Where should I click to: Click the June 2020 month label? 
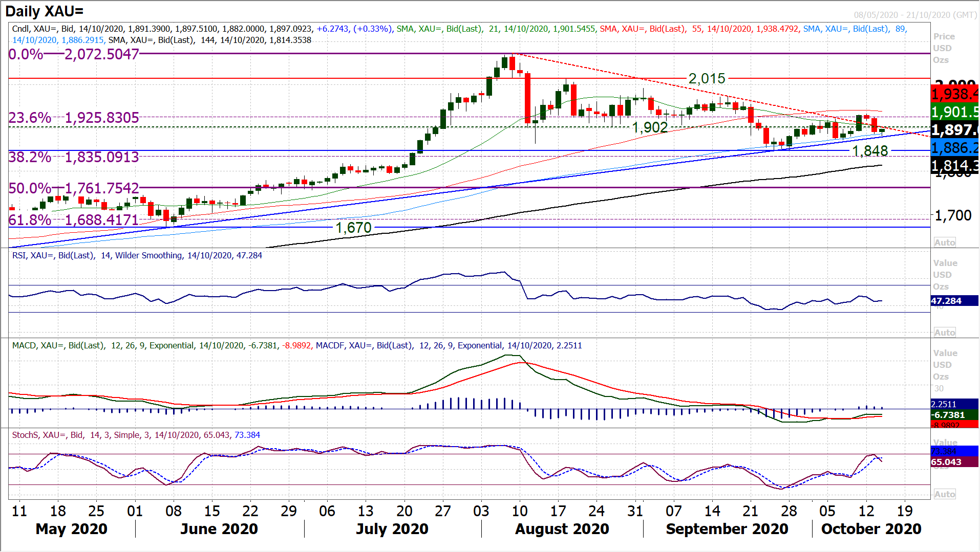219,529
